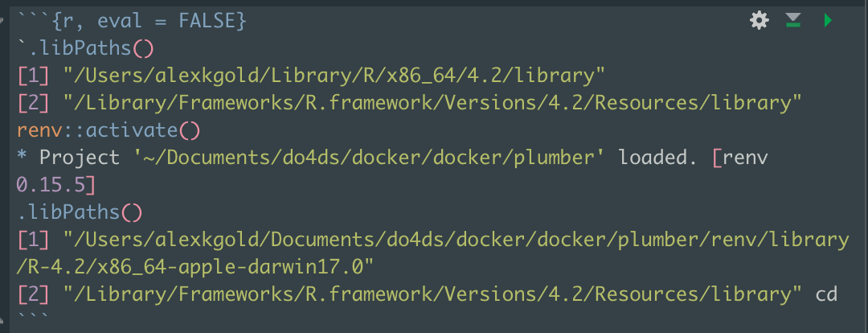868x333 pixels.
Task: Click the chunk header {r, eval = FALSE}
Action: click(x=131, y=22)
